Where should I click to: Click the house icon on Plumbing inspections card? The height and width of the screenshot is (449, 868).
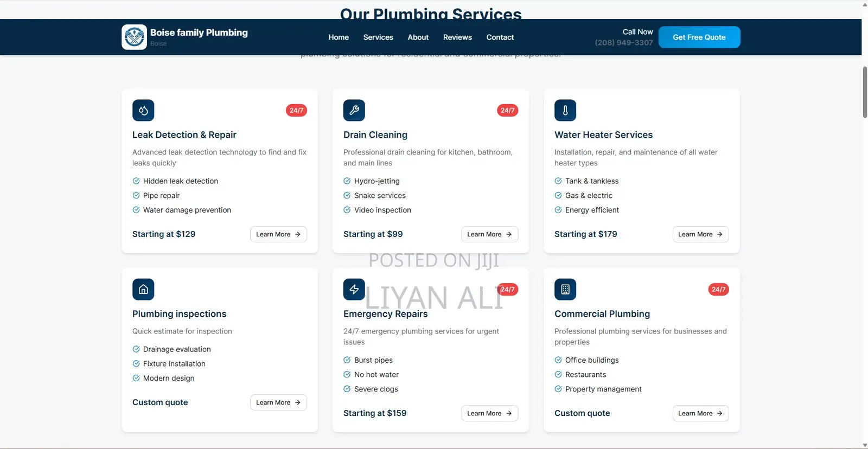143,289
